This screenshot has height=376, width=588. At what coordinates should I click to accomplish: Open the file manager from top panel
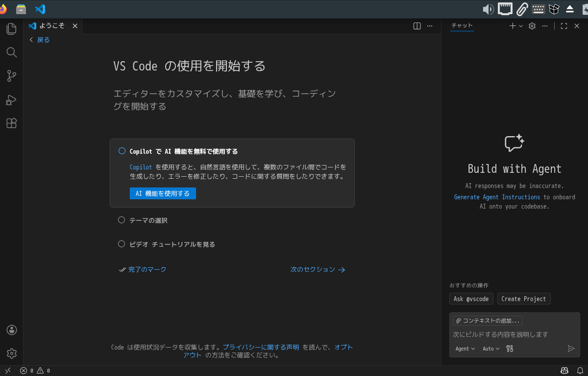tap(21, 9)
